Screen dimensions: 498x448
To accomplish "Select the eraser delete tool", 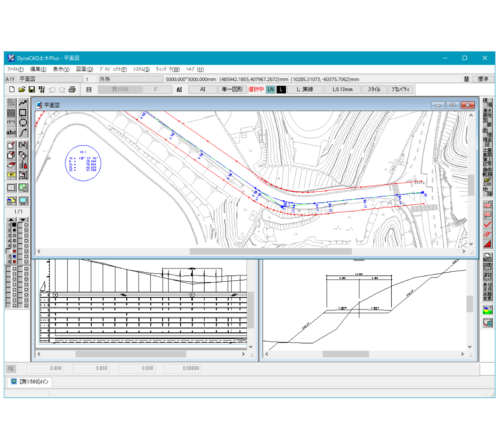I will click(11, 165).
